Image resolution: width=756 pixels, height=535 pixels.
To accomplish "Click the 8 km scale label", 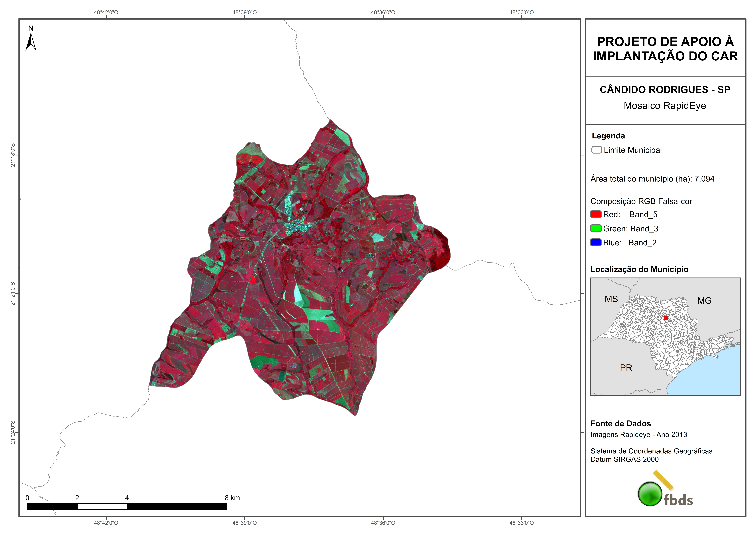I will tap(232, 498).
